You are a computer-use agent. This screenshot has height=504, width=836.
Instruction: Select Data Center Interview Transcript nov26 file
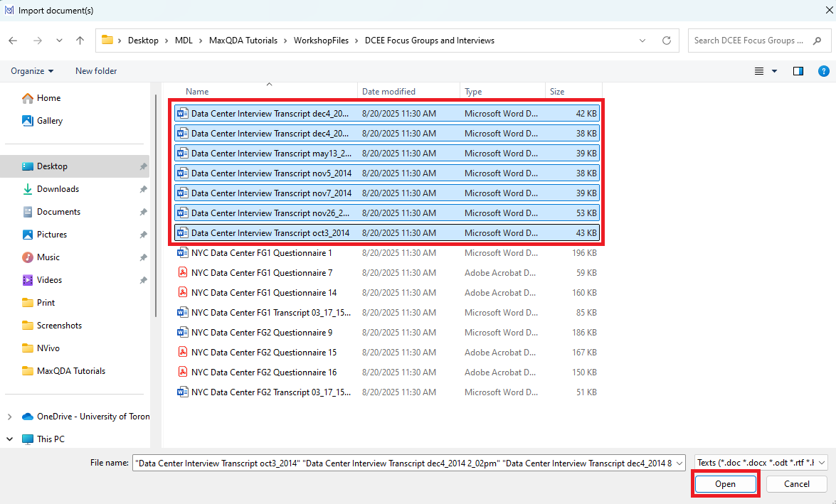click(387, 213)
